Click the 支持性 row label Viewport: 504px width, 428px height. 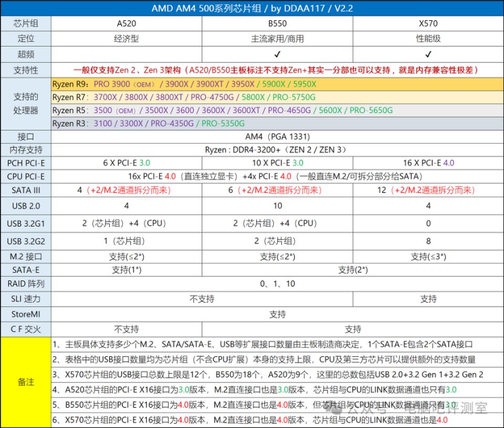pos(26,70)
